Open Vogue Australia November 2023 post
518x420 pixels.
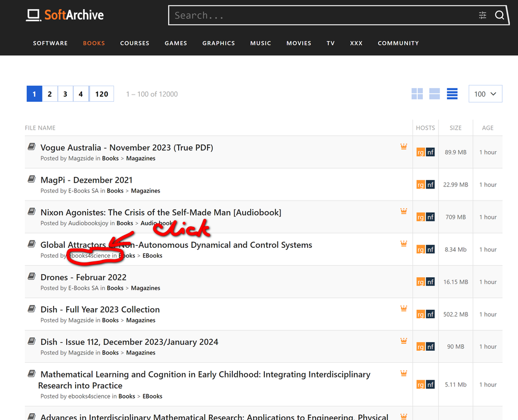pyautogui.click(x=127, y=148)
